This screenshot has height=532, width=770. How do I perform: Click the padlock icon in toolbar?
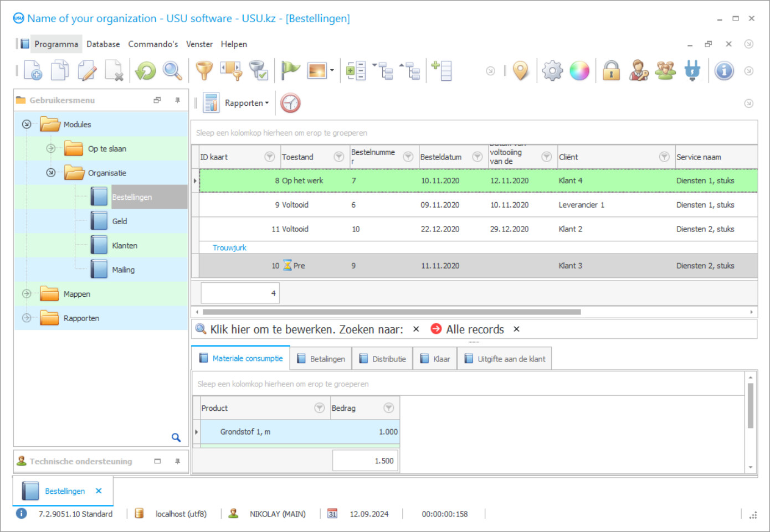[x=611, y=71]
